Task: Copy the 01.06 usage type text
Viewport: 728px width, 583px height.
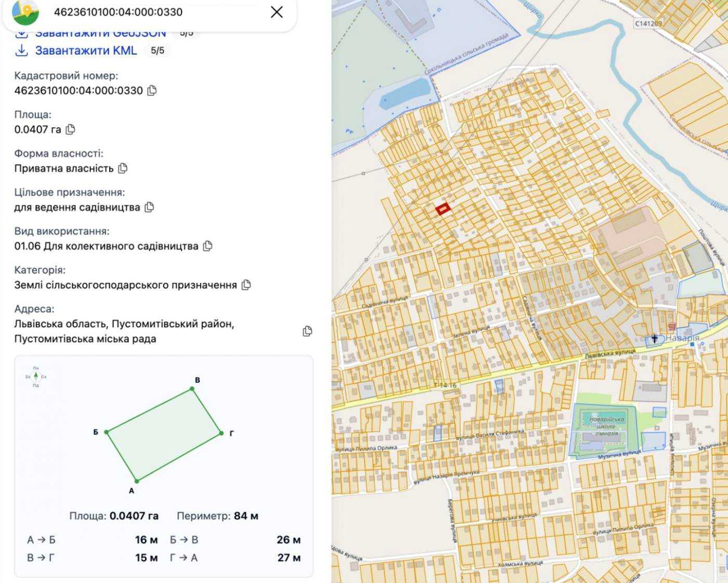Action: click(207, 246)
